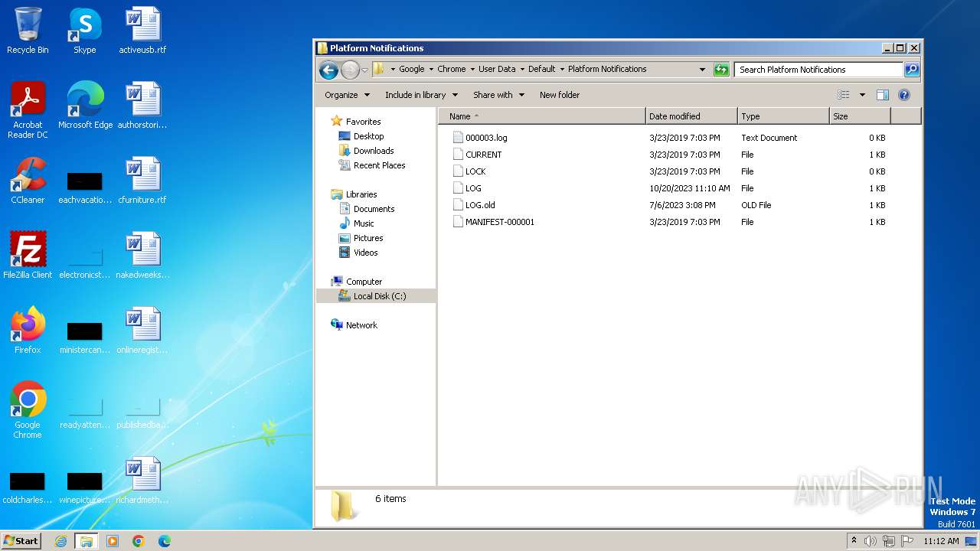Select the 000003.log file
The image size is (980, 551).
pos(486,138)
